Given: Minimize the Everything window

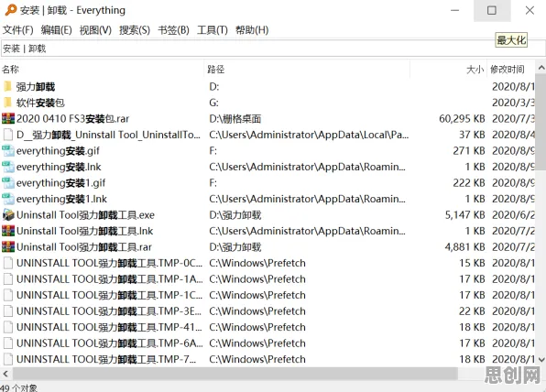Looking at the screenshot, I should pos(454,10).
